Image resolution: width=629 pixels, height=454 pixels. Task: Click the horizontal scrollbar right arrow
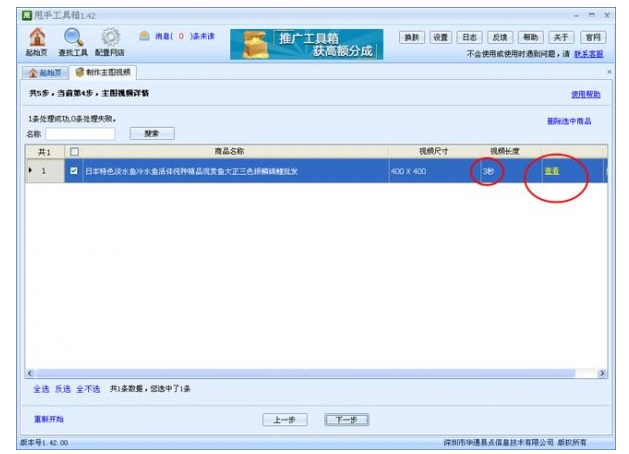pyautogui.click(x=602, y=373)
